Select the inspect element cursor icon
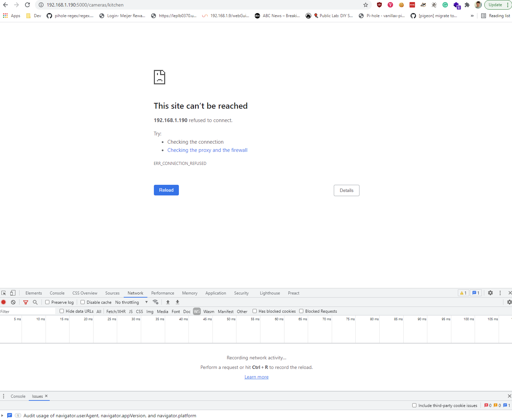 click(x=4, y=293)
